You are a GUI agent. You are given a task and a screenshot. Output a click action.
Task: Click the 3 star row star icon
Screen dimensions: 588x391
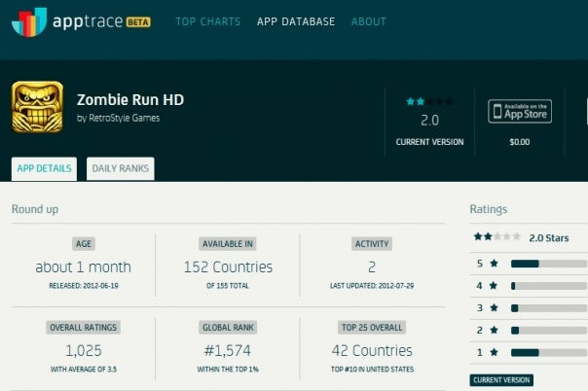pos(494,308)
